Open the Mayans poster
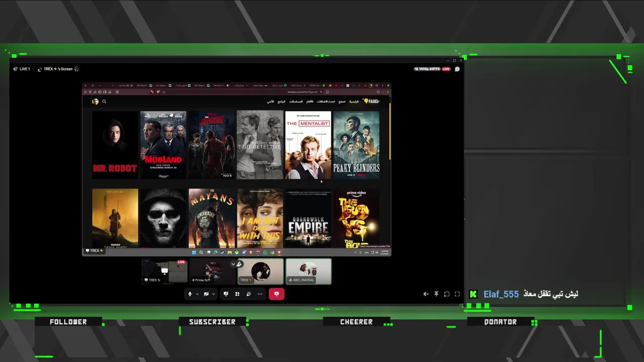Image resolution: width=644 pixels, height=362 pixels. click(211, 218)
